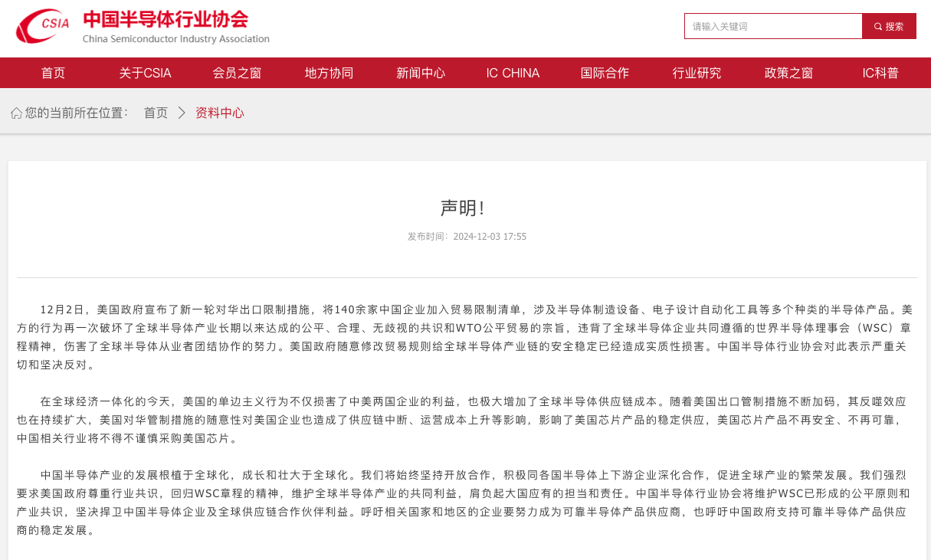Viewport: 931px width, 560px height.
Task: Open the IC科普 menu item
Action: [x=880, y=73]
